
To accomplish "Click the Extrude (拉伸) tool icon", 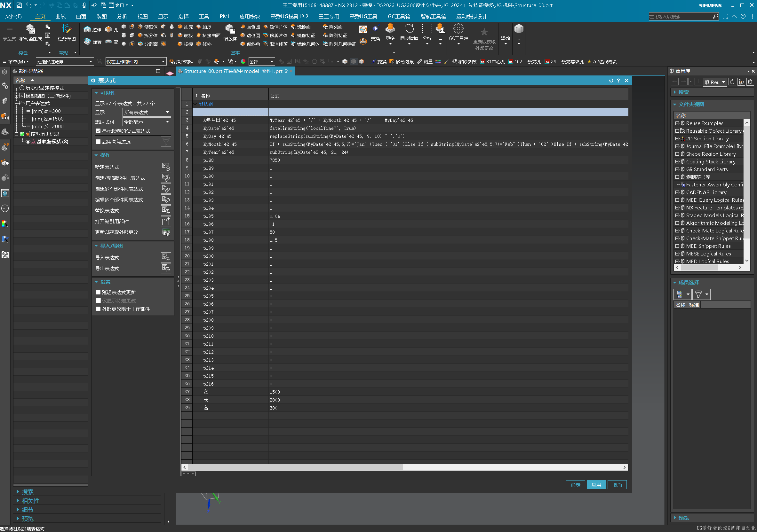I will click(87, 29).
